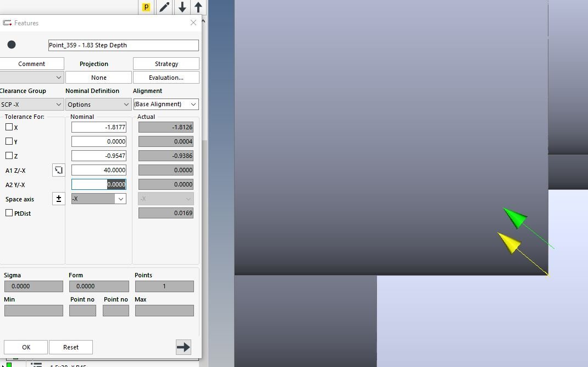The height and width of the screenshot is (367, 588).
Task: Click the A2 Y/-X nominal field
Action: [x=98, y=184]
